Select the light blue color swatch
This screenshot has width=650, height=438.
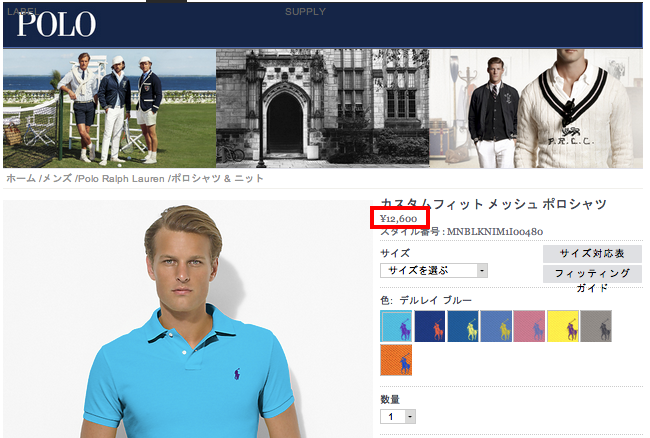(396, 326)
